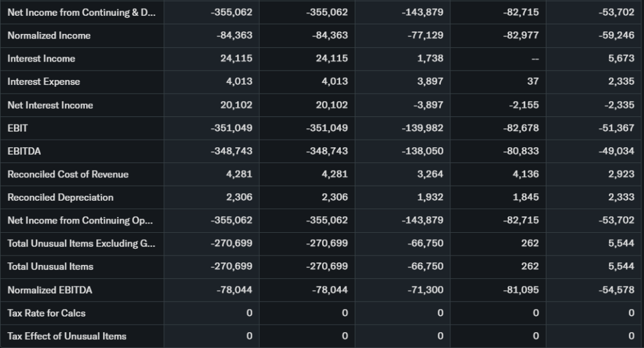
Task: Click the EBIT row label
Action: pyautogui.click(x=18, y=128)
